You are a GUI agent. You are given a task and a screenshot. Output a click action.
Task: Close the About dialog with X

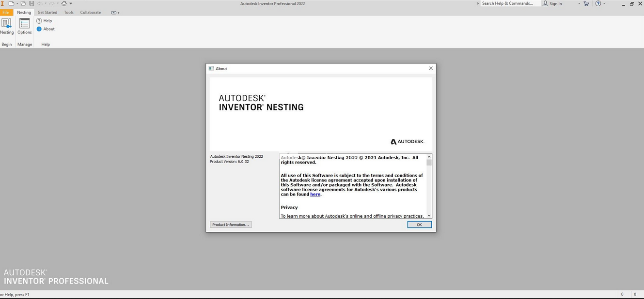431,68
